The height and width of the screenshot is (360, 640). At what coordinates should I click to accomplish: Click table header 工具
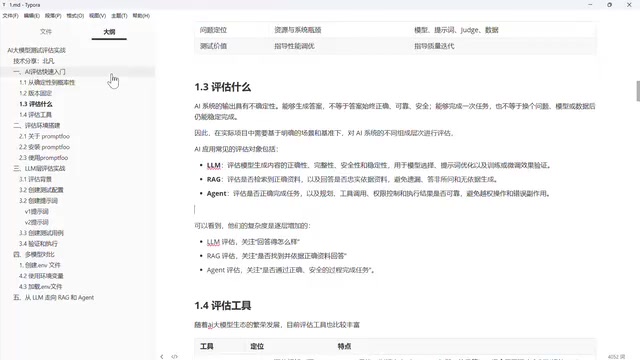pos(207,346)
